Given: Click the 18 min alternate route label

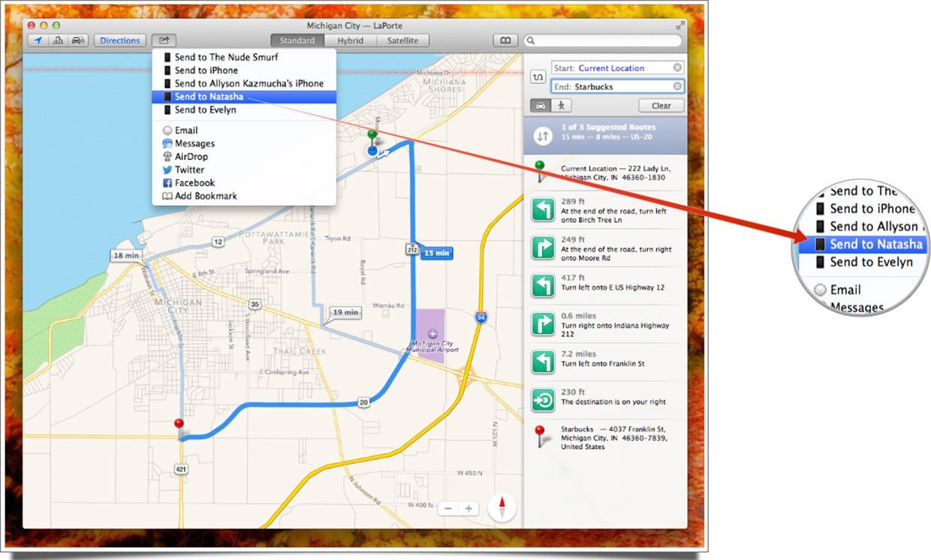Looking at the screenshot, I should pos(127,255).
